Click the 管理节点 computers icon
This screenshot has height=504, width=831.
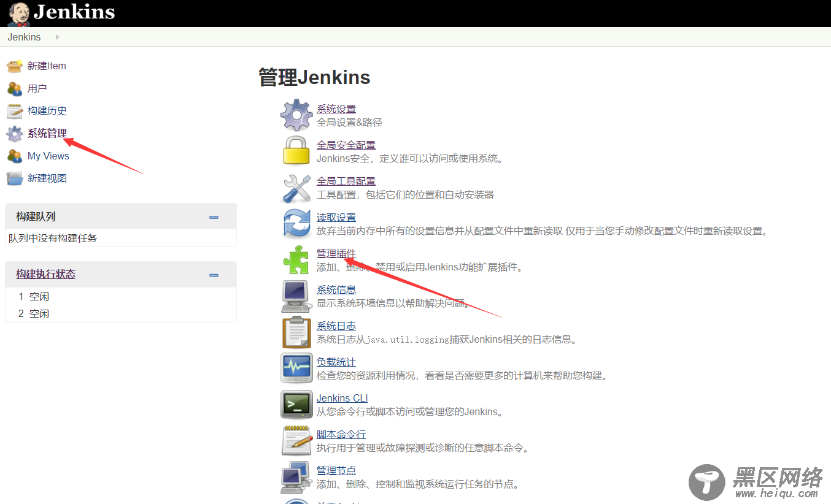(x=296, y=477)
